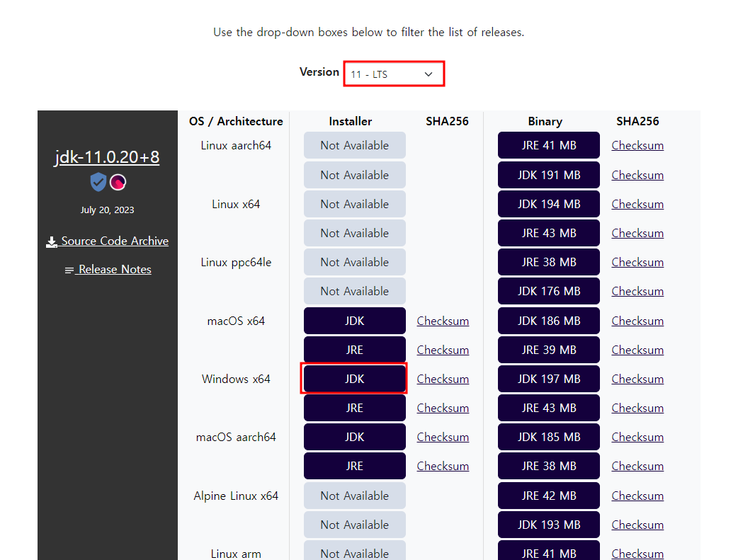Click the pink circular badge icon
Image resolution: width=743 pixels, height=560 pixels.
tap(118, 183)
